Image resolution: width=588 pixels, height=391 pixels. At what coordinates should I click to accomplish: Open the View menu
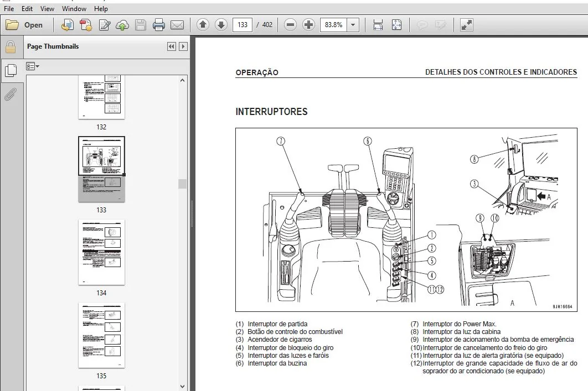pyautogui.click(x=47, y=9)
